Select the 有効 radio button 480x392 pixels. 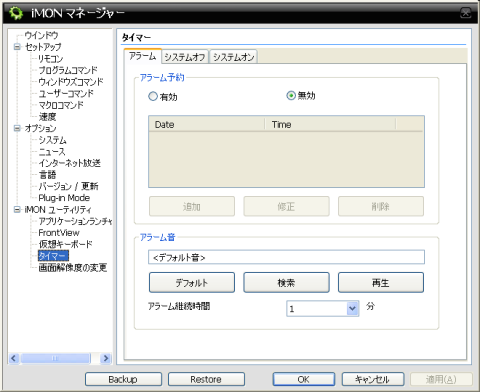[153, 96]
